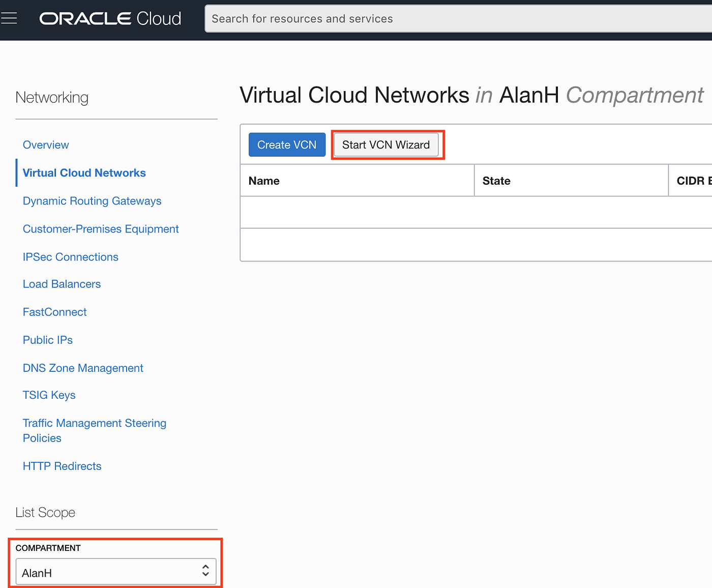712x588 pixels.
Task: Open the TSIG Keys page
Action: pyautogui.click(x=49, y=395)
